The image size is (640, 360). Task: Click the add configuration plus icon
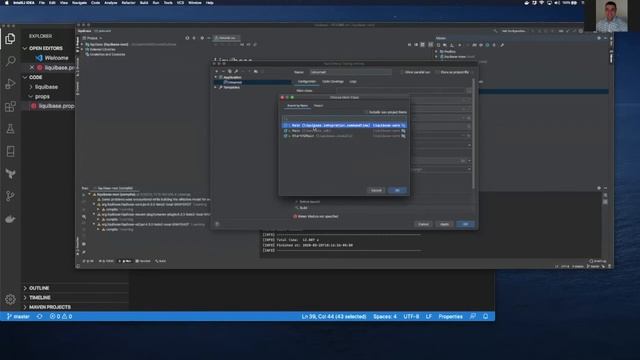[x=217, y=71]
